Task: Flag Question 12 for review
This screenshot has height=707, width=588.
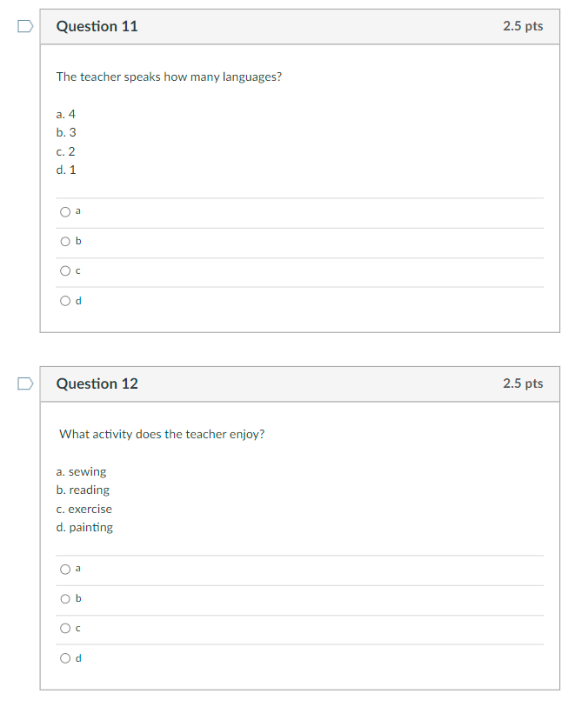Action: (x=24, y=384)
